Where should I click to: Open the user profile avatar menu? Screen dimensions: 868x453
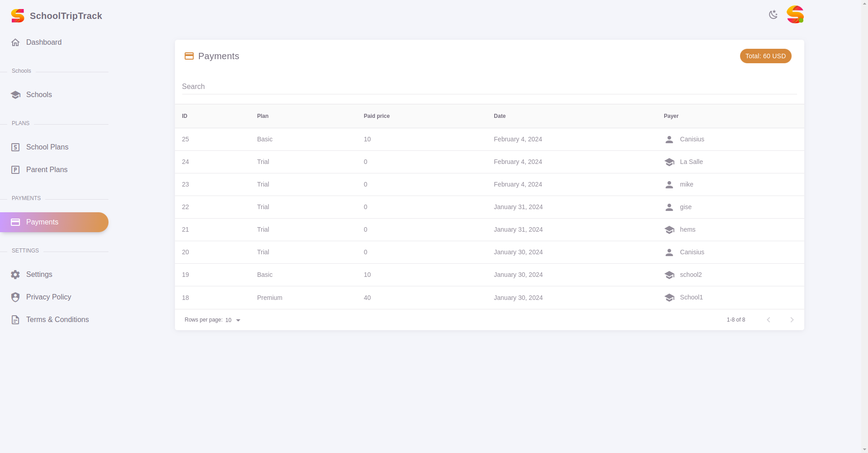(795, 15)
